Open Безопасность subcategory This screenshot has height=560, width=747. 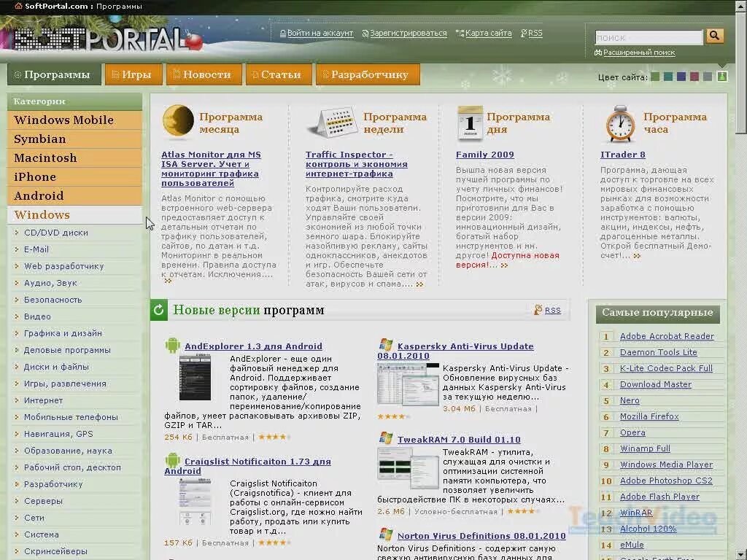coord(53,300)
